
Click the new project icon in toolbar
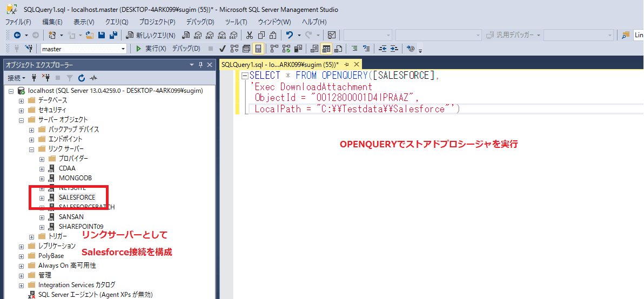(x=52, y=35)
